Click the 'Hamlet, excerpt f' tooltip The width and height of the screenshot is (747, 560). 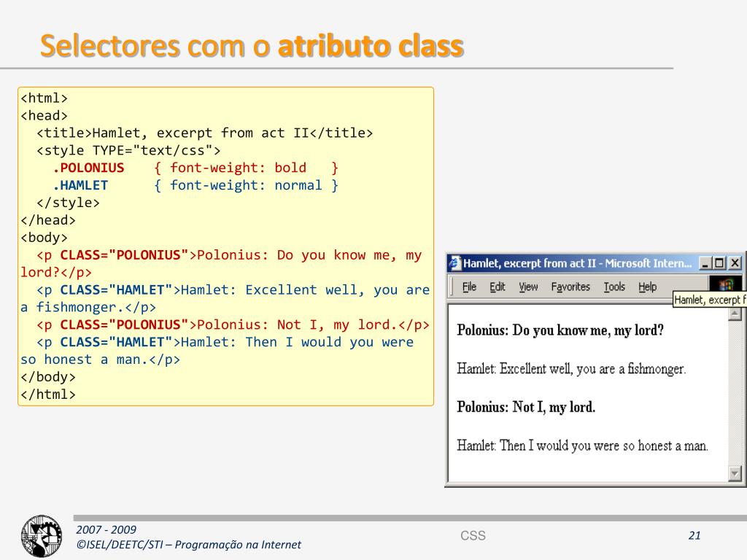point(709,300)
